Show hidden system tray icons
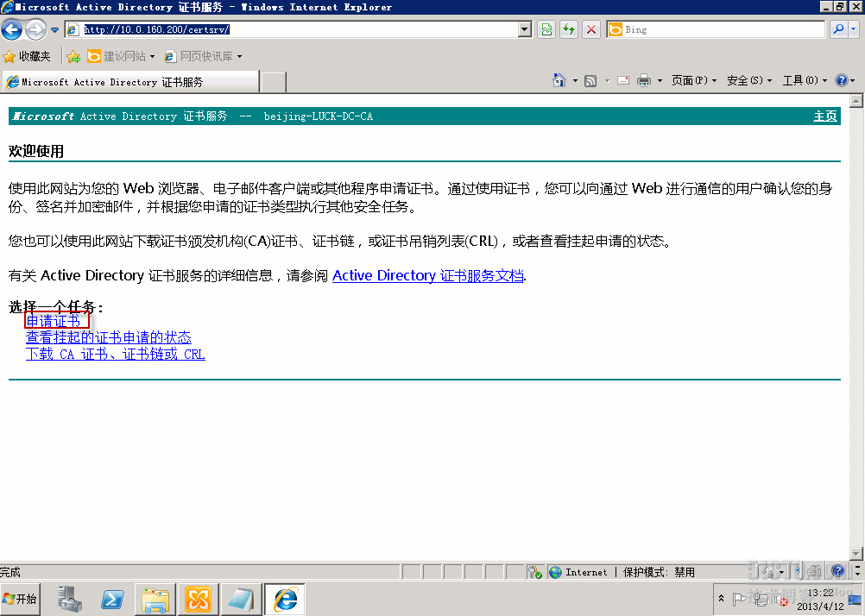The width and height of the screenshot is (865, 616). pyautogui.click(x=721, y=599)
